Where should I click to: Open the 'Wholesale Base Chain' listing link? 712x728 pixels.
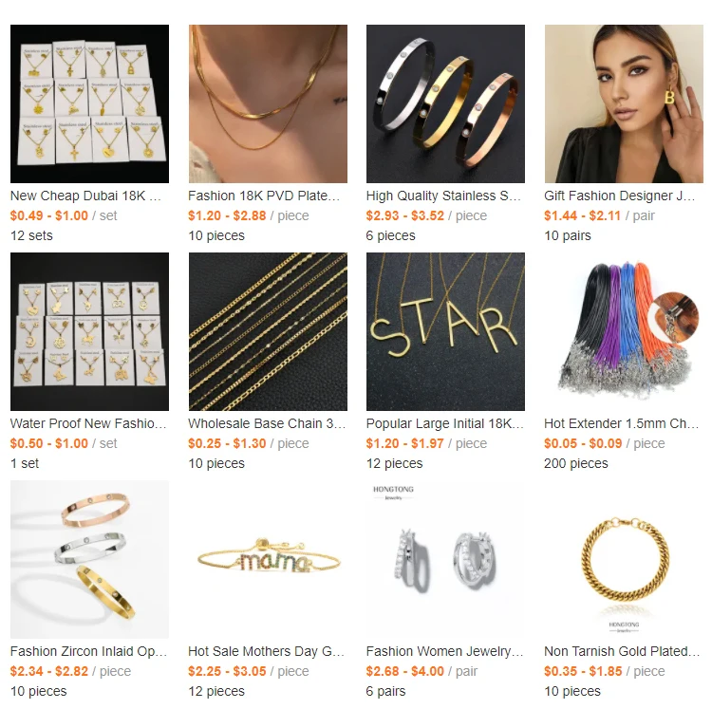tap(267, 423)
